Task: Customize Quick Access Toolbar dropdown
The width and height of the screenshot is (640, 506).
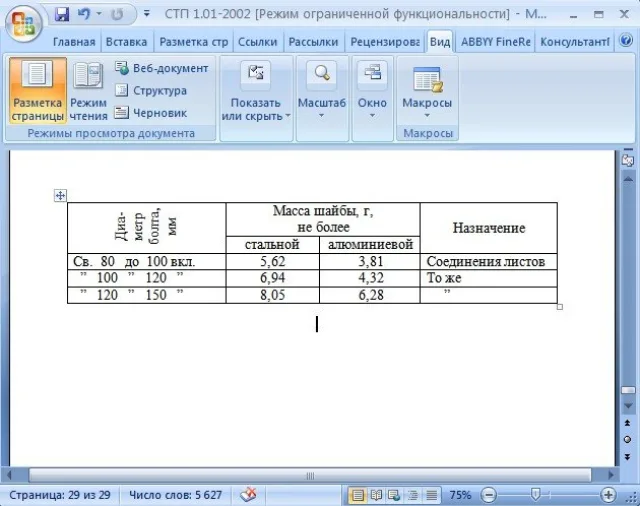Action: pyautogui.click(x=147, y=14)
